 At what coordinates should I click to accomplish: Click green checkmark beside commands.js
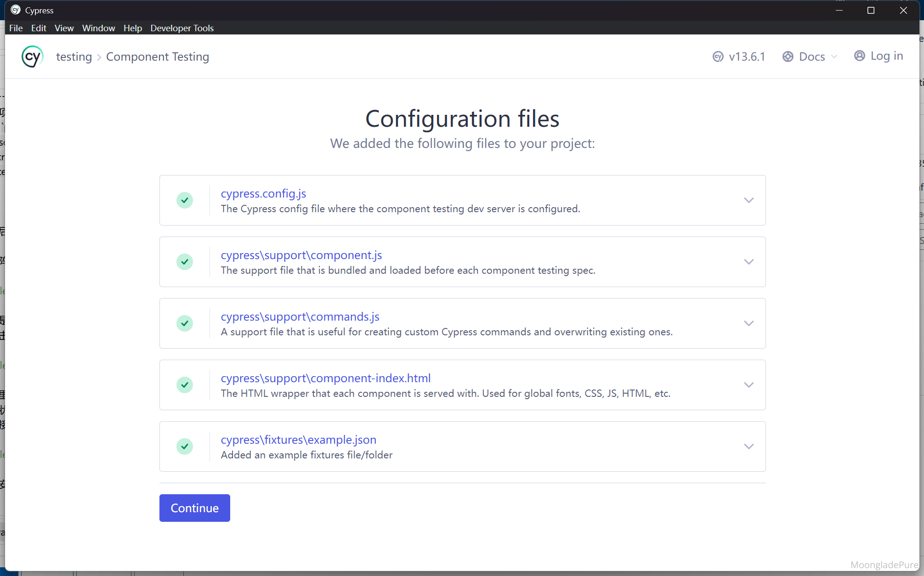point(185,323)
